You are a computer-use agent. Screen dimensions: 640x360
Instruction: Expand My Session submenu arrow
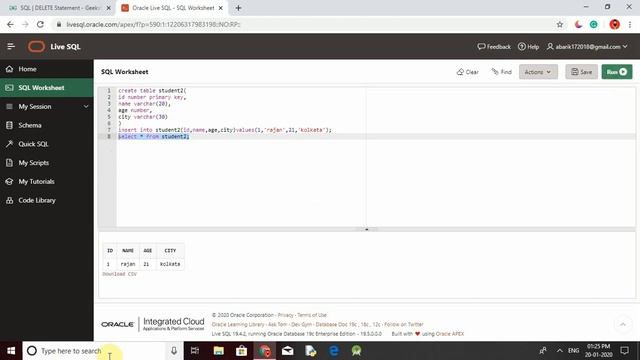86,107
